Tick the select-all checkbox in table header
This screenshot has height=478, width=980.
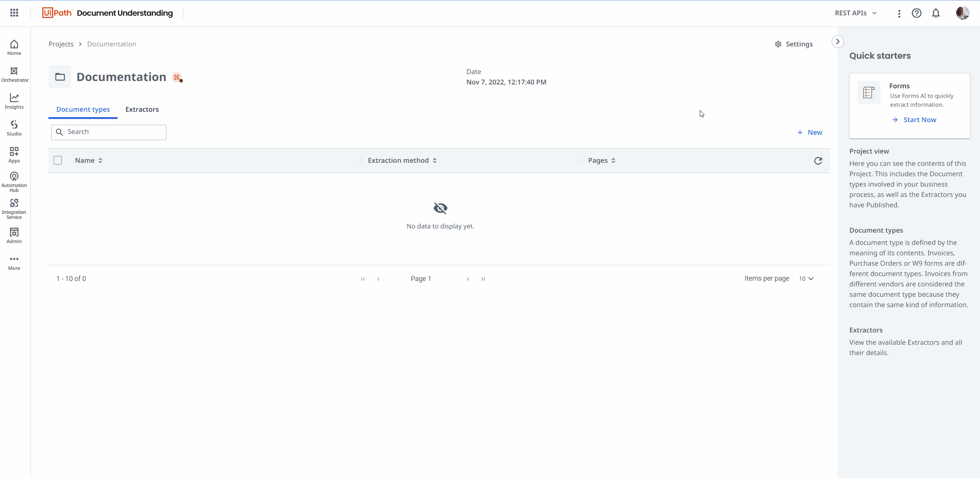point(58,160)
